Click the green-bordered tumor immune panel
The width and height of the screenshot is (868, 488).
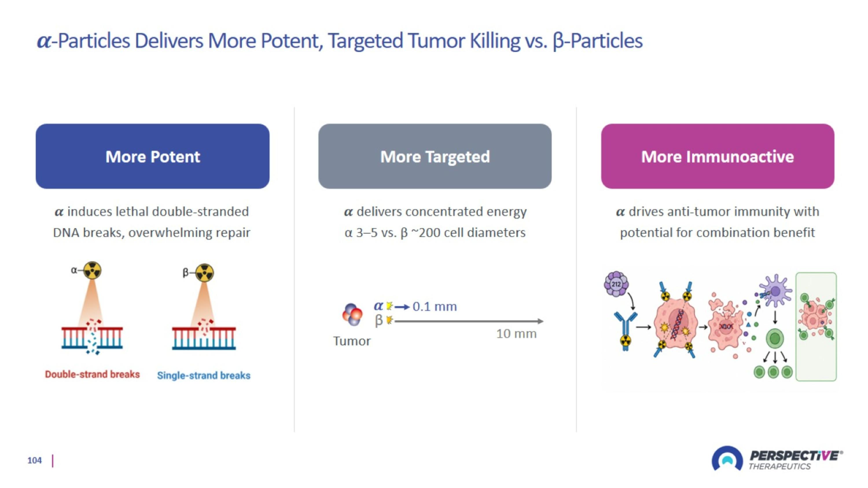tap(816, 327)
